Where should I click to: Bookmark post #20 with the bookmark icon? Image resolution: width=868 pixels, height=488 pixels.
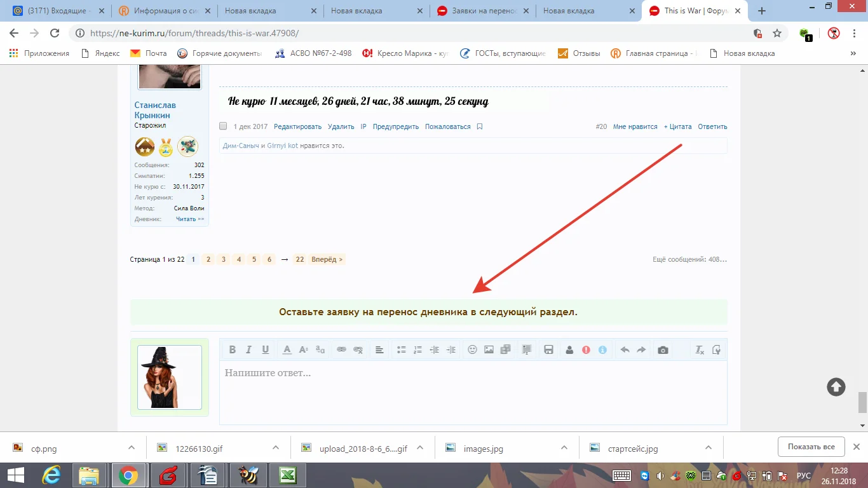point(480,126)
